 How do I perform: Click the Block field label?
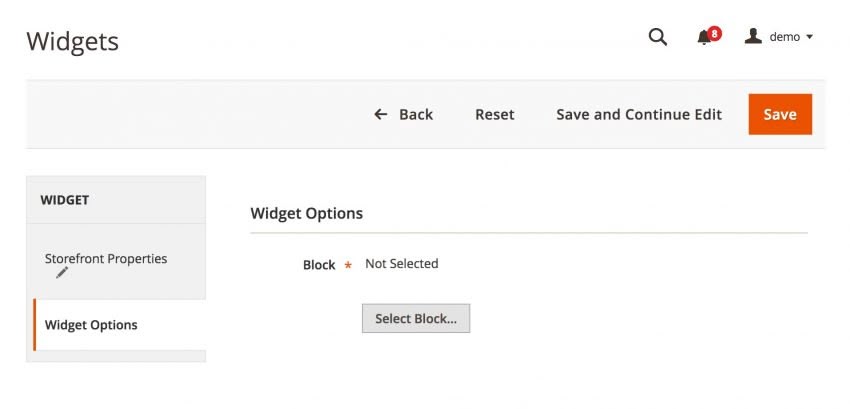tap(319, 265)
